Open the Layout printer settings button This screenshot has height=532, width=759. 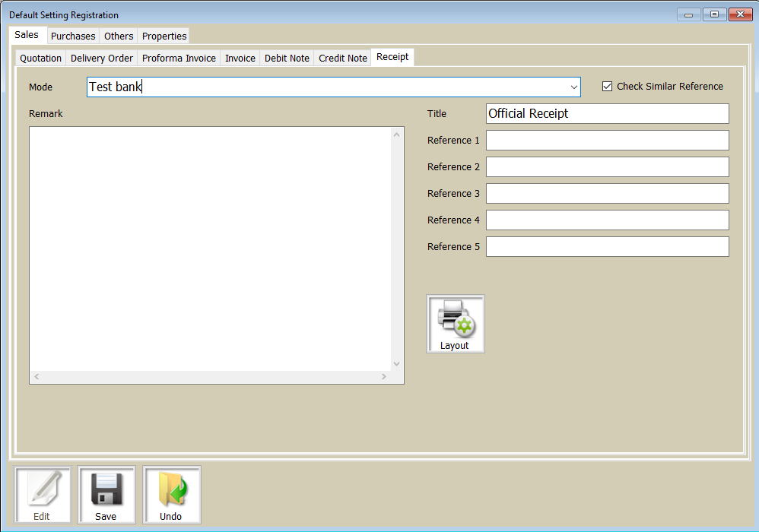[455, 324]
